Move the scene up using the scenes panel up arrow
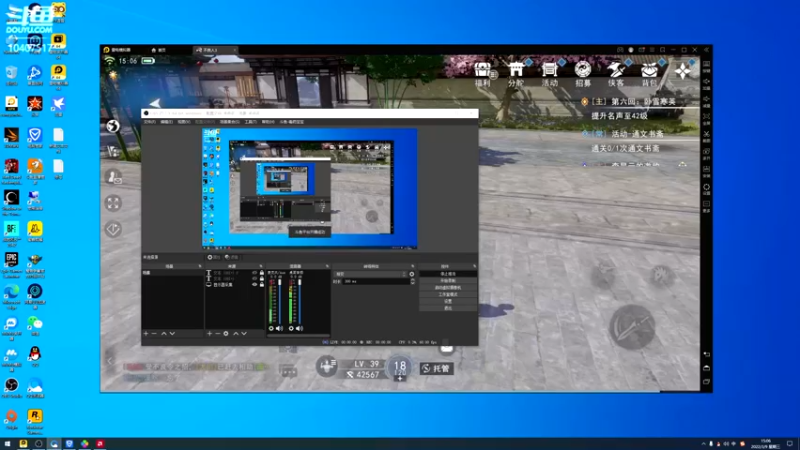 [164, 333]
